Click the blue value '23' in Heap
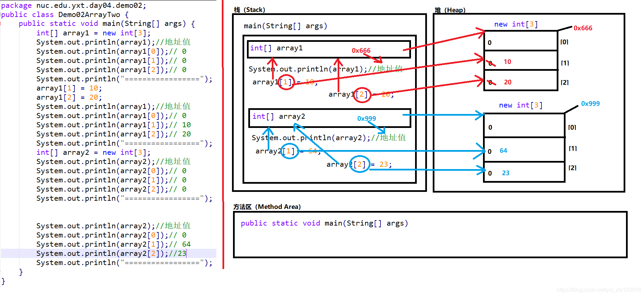 pos(506,173)
